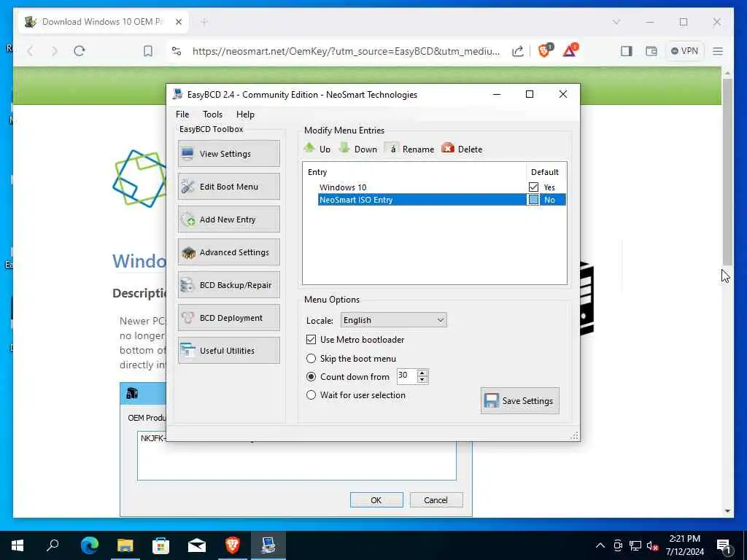Click the site settings icon in address bar
Viewport: 747px width, 560px height.
coord(177,51)
